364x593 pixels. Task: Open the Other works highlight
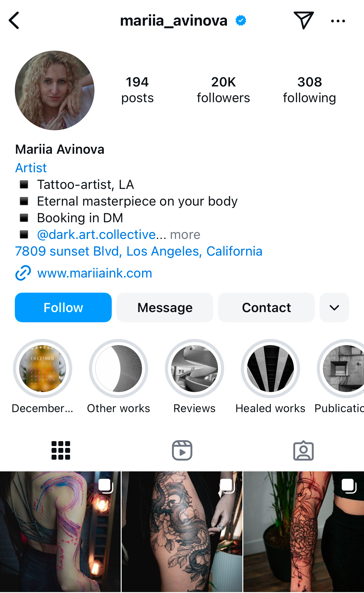(x=119, y=369)
